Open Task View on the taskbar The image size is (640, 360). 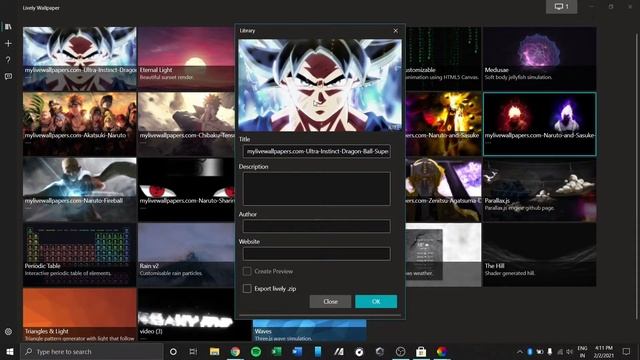click(x=193, y=351)
